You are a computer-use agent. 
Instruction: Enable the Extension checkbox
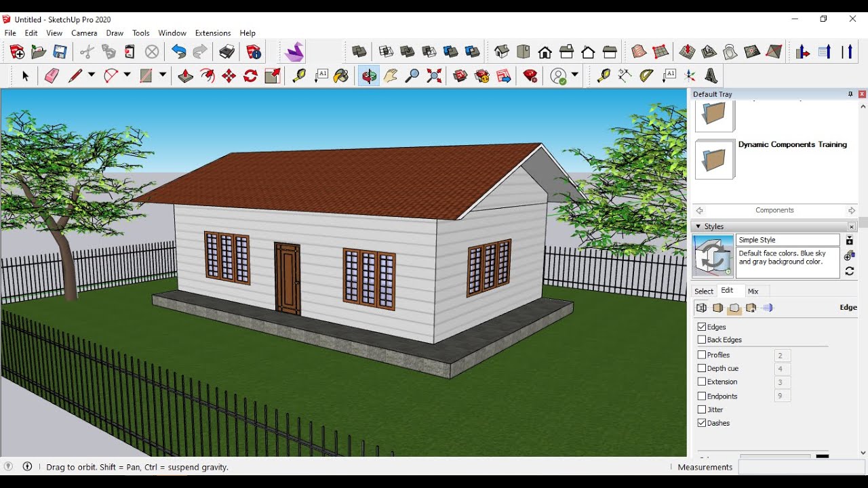[702, 382]
